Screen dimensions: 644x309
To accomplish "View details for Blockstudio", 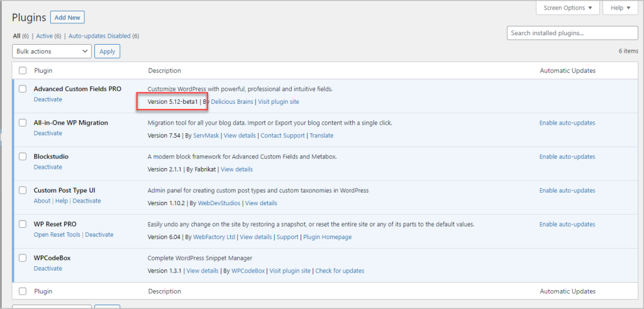I will (x=237, y=169).
